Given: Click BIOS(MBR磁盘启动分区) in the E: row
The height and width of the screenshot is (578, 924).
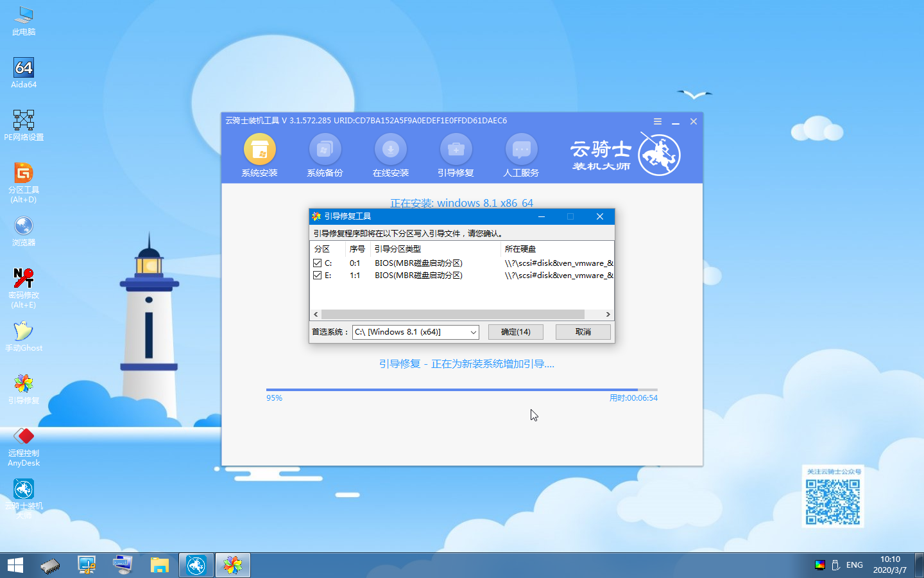Looking at the screenshot, I should 418,276.
